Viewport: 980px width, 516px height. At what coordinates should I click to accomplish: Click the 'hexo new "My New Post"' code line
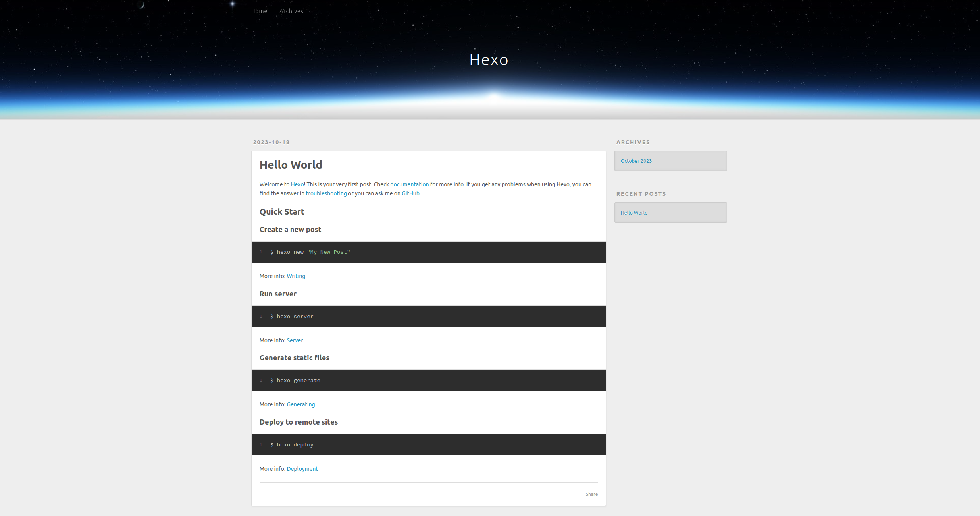(310, 252)
